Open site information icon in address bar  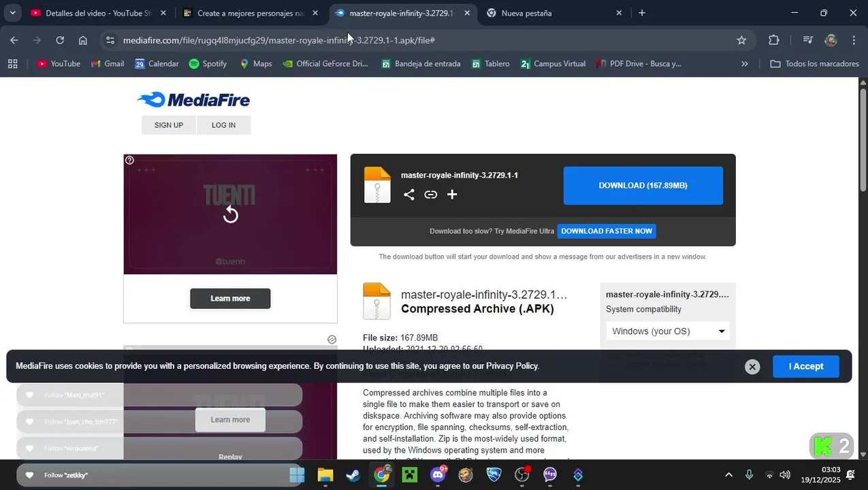(x=110, y=40)
